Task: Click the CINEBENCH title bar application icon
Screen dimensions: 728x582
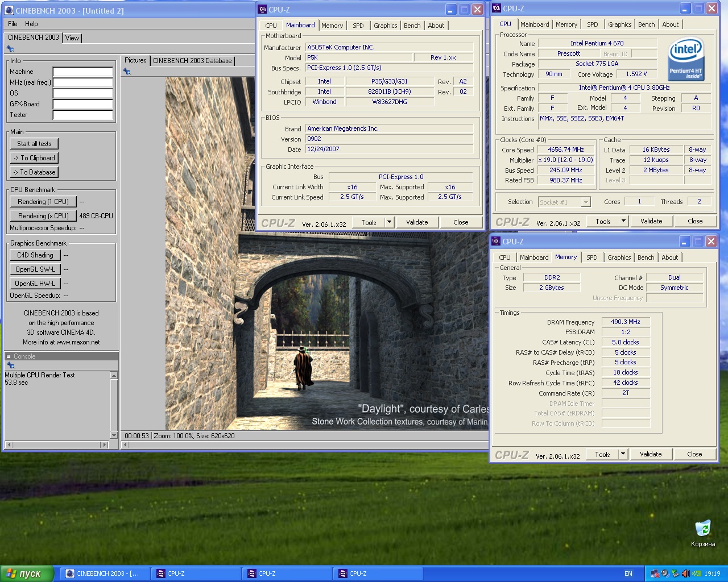Action: [x=9, y=10]
